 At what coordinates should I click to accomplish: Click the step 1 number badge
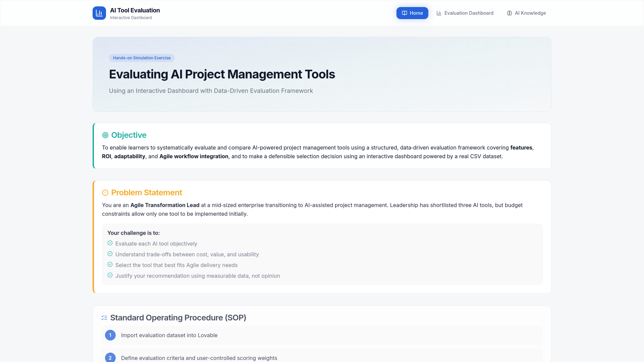tap(110, 335)
